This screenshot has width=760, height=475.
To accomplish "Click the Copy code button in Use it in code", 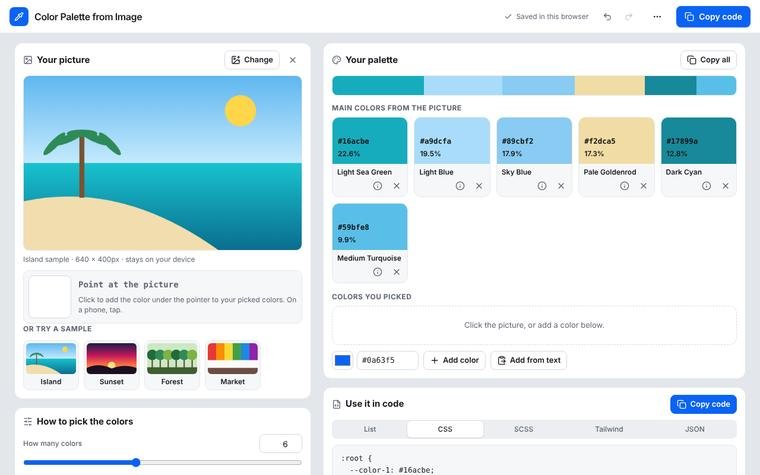I will pos(703,404).
